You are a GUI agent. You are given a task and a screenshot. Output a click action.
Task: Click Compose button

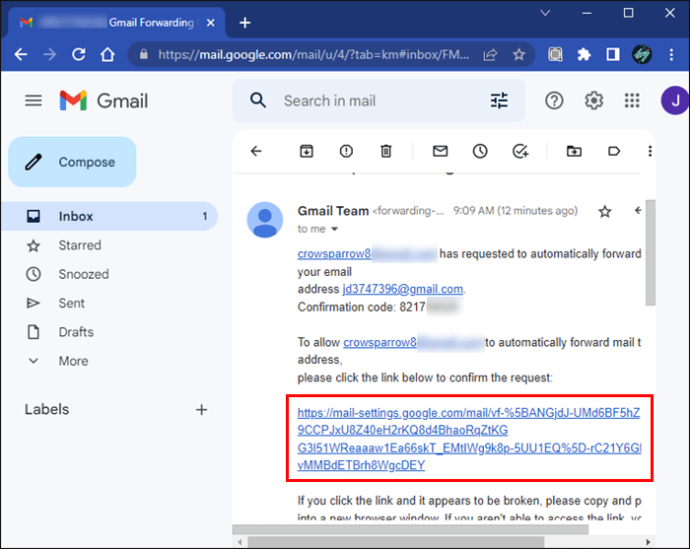tap(72, 162)
